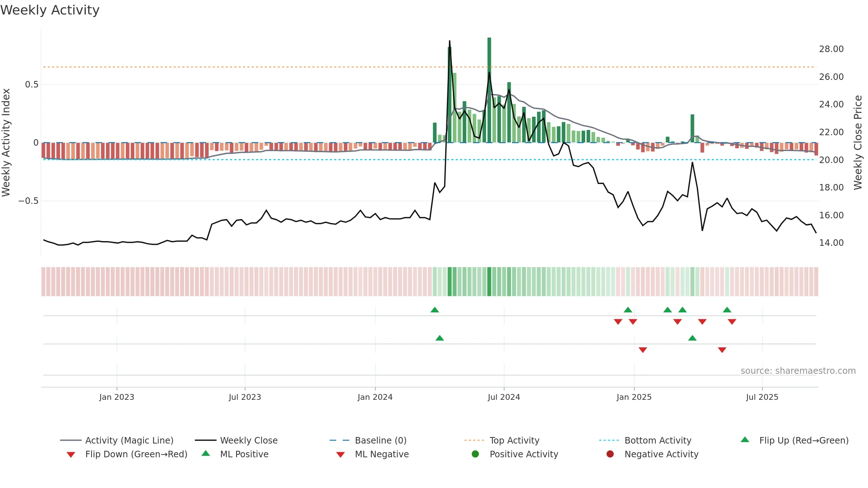Screen dimensions: 868x488
Task: Click the source: sharemaestro.com text
Action: click(x=798, y=371)
